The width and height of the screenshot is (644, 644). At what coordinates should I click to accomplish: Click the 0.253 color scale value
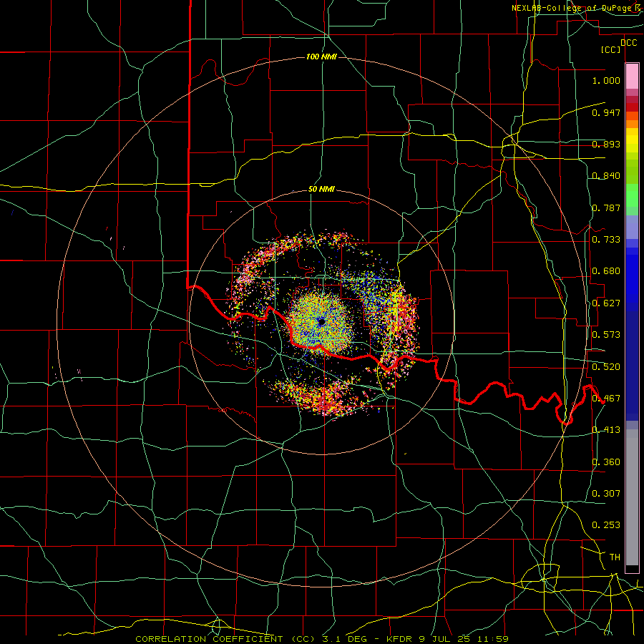tap(606, 525)
